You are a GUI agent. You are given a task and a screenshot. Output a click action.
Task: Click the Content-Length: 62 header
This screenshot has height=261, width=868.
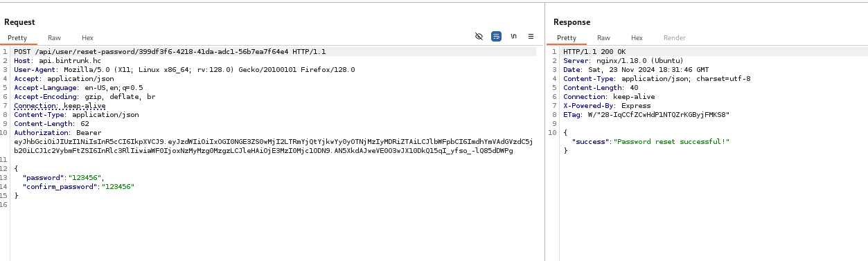coord(51,124)
